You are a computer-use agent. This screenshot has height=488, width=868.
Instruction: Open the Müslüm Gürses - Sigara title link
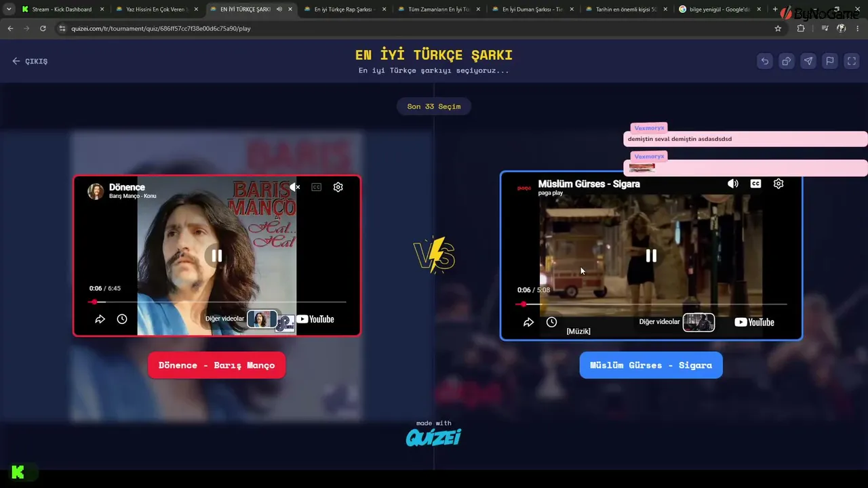[x=589, y=184]
